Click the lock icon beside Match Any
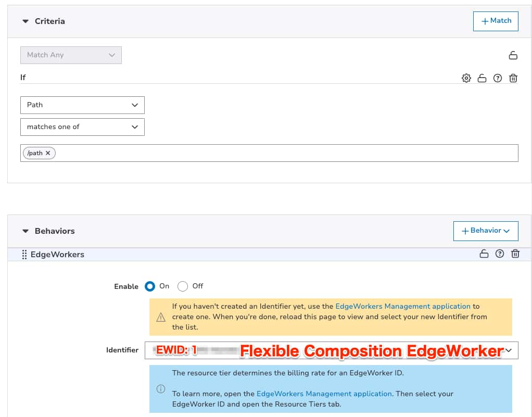The width and height of the screenshot is (532, 417). [513, 55]
